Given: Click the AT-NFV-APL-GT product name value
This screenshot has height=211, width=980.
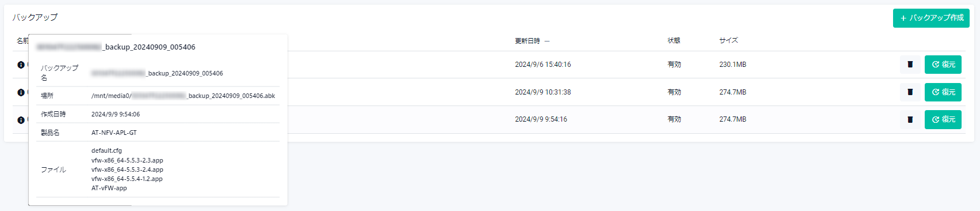Looking at the screenshot, I should (x=114, y=133).
